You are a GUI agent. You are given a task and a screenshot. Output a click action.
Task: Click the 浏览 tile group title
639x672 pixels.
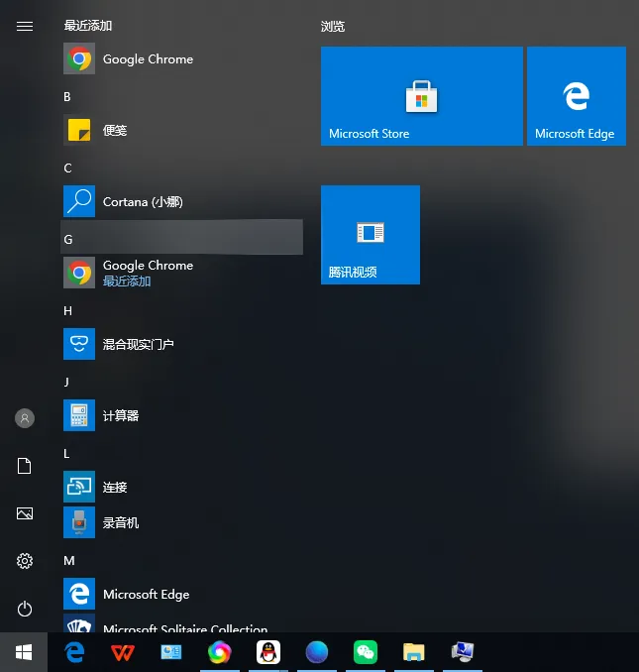point(333,27)
